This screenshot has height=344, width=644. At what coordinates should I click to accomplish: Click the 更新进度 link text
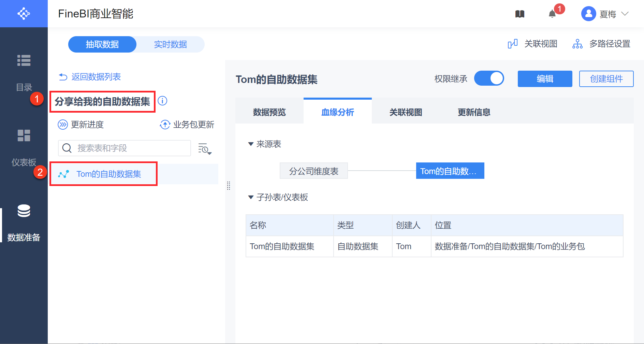[x=87, y=125]
